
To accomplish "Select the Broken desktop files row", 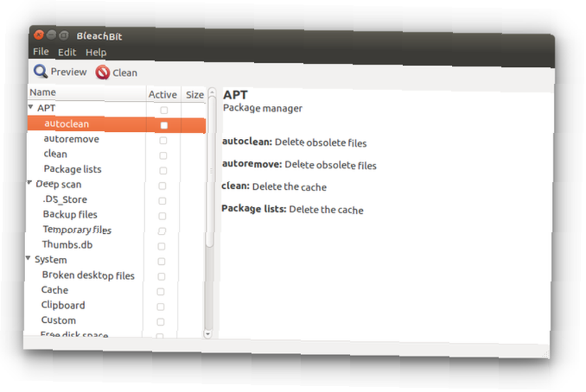I will click(114, 275).
